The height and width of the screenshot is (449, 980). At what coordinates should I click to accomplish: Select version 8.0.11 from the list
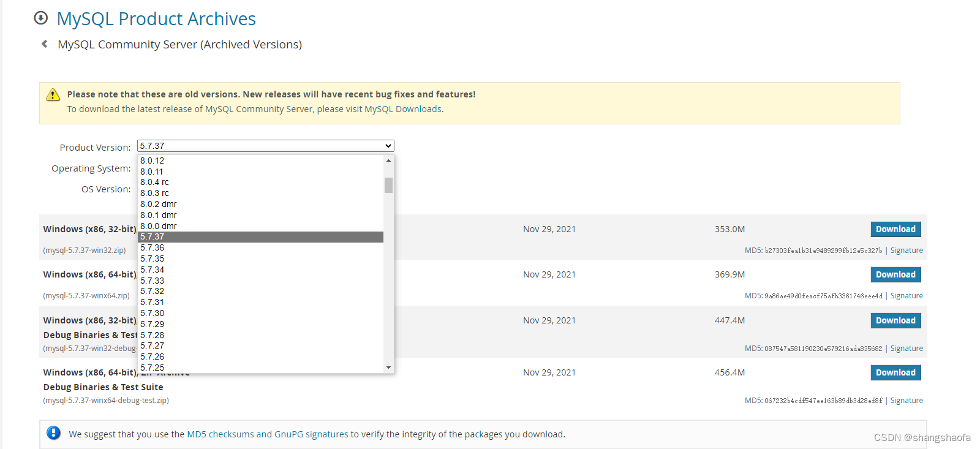(x=261, y=172)
